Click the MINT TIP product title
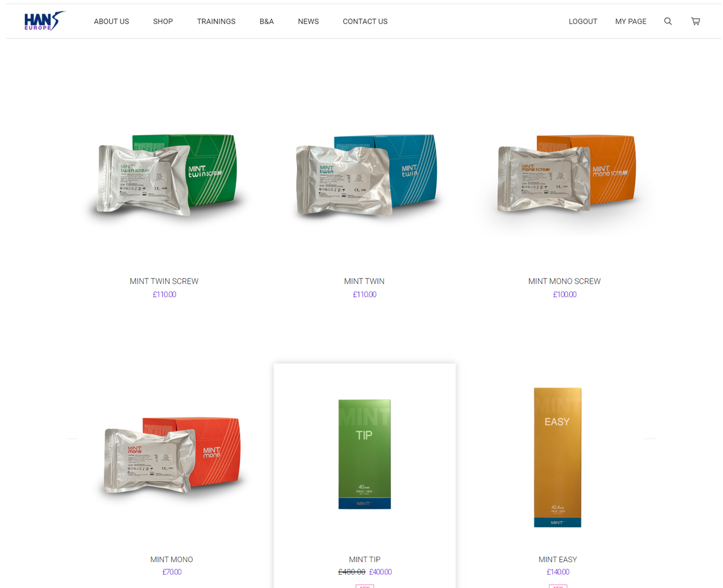Viewport: 723px width, 588px height. (x=365, y=560)
